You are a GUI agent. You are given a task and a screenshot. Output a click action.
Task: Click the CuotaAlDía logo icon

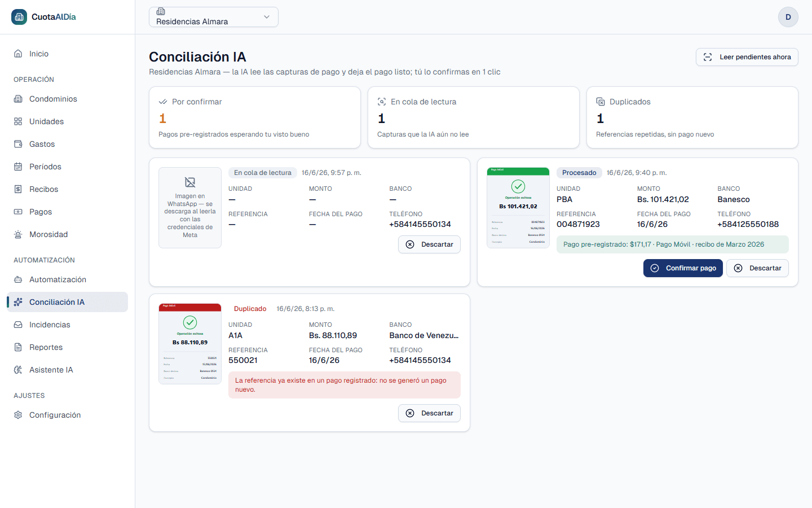pyautogui.click(x=19, y=17)
